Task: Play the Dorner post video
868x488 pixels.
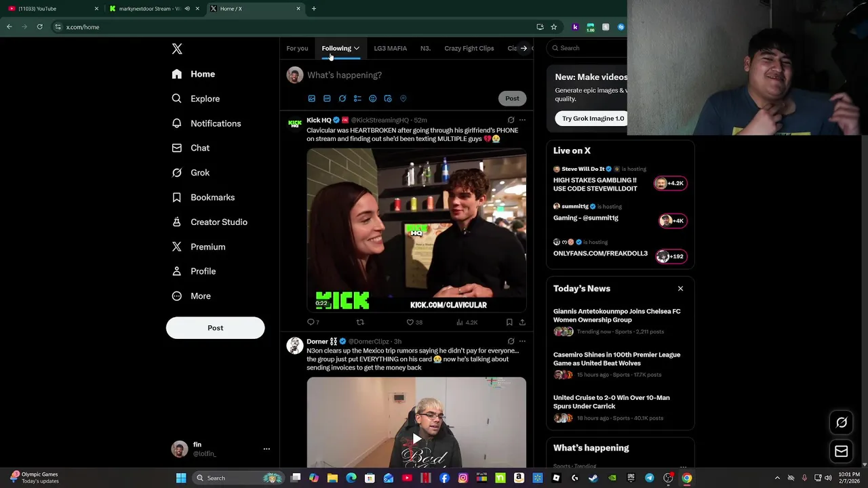Action: 416,439
